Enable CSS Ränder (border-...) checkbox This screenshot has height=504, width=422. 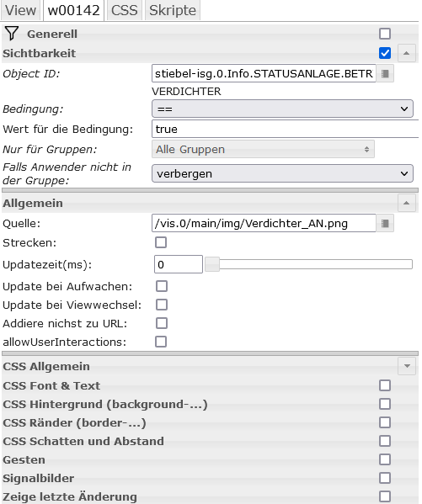(x=385, y=422)
